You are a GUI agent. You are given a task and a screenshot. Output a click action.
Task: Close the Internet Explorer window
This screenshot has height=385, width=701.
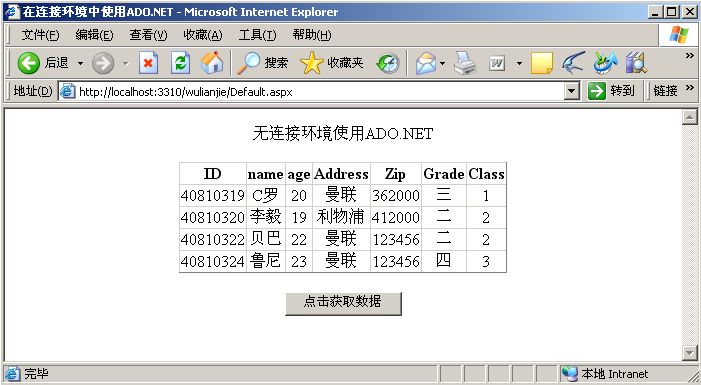pos(689,12)
